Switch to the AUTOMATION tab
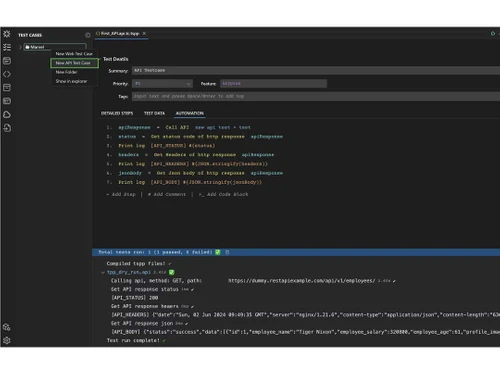Screen dimensions: 500x375 (190, 113)
